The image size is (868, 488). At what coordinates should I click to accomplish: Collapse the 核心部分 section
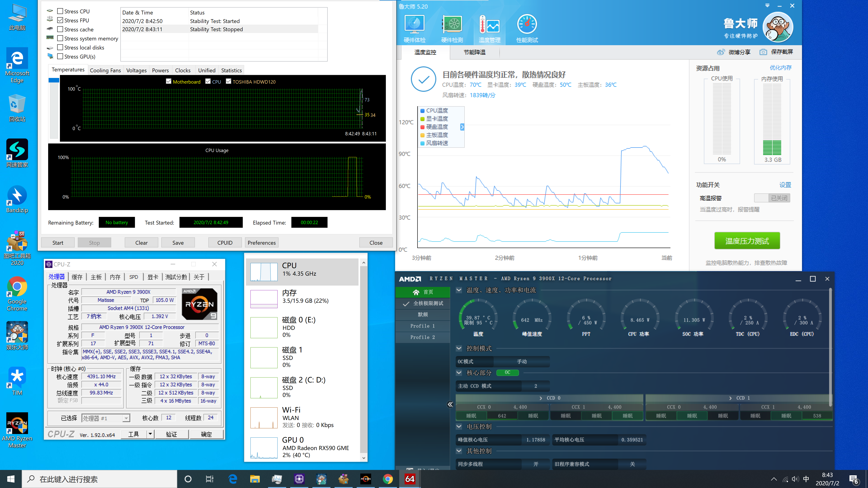coord(459,373)
